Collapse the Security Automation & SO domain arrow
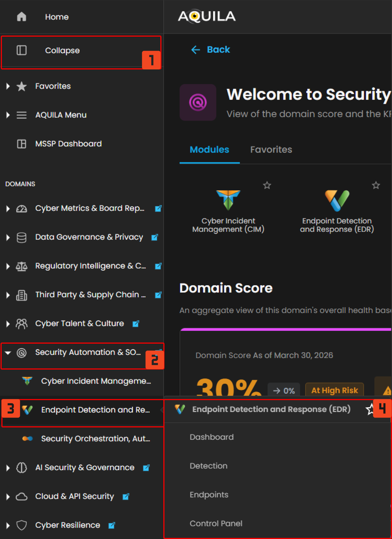The width and height of the screenshot is (392, 539). (8, 353)
